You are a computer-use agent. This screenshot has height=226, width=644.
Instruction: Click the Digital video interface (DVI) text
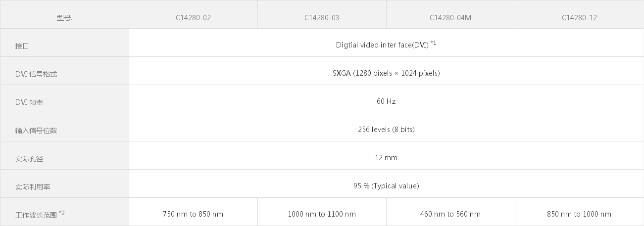pos(382,45)
